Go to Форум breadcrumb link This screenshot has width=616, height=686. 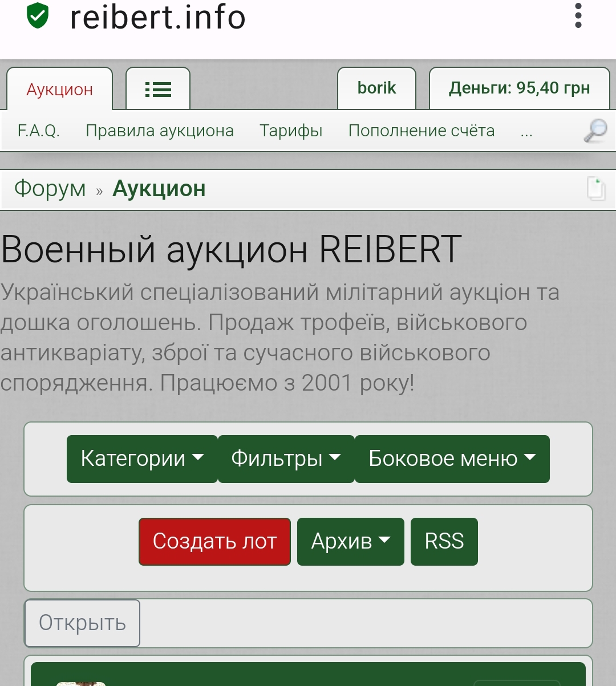(50, 188)
